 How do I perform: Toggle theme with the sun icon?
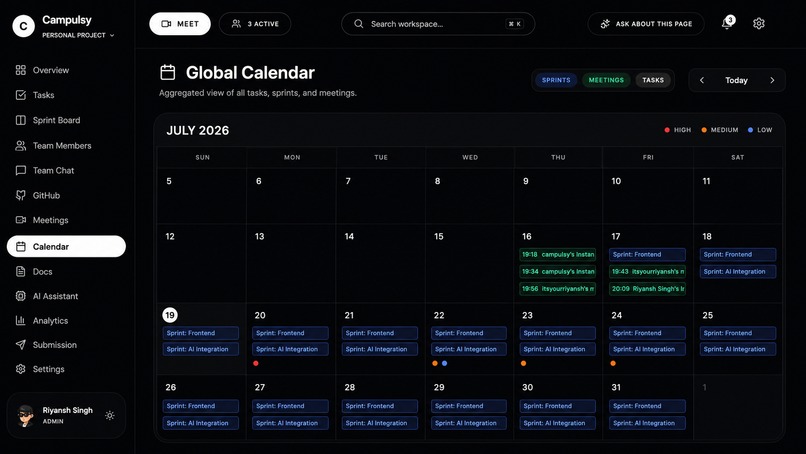tap(109, 415)
